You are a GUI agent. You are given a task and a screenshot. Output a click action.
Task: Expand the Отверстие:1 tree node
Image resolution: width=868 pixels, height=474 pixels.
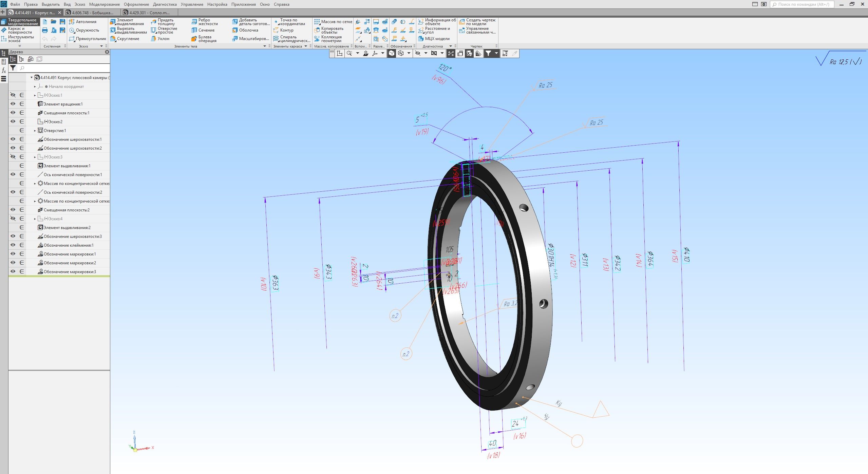click(35, 131)
